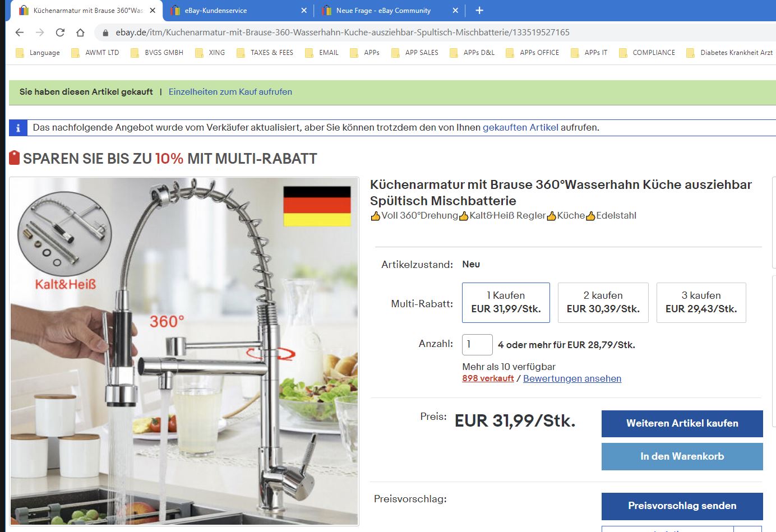Open the TAXES & FEES bookmark folder
The height and width of the screenshot is (532, 776).
pos(265,53)
